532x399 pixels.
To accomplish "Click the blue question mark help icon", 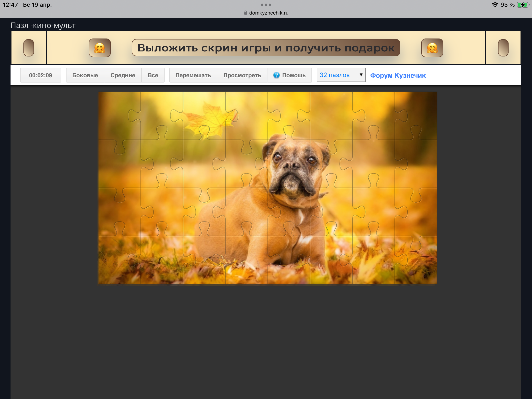I will click(x=276, y=75).
